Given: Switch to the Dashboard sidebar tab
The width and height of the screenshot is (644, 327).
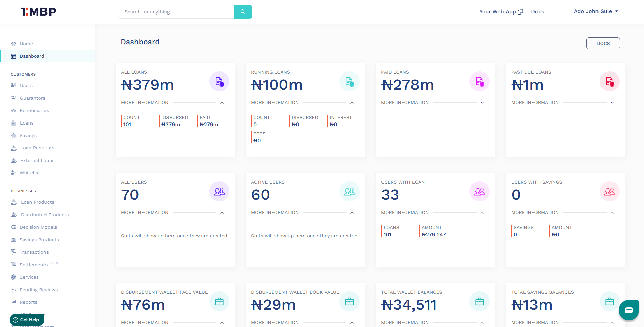Looking at the screenshot, I should [32, 56].
